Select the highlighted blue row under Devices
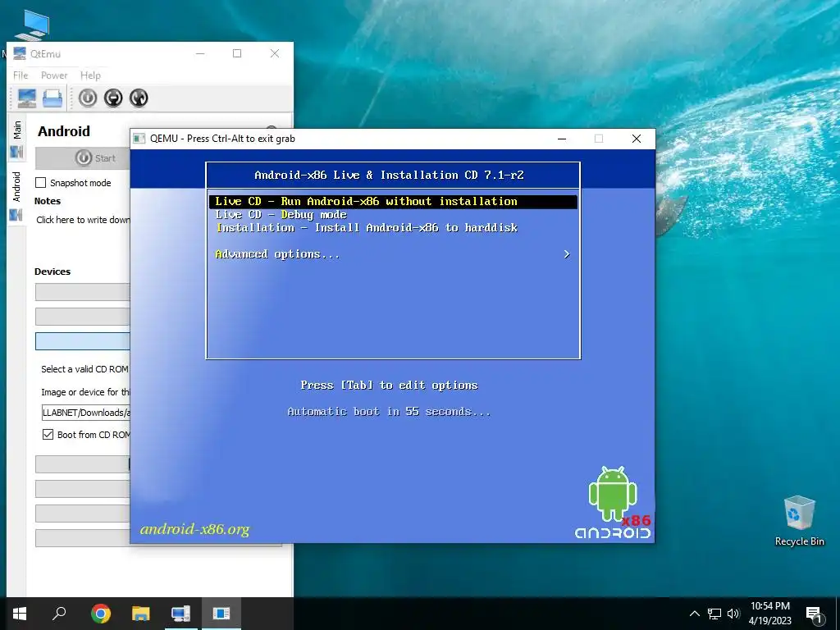This screenshot has width=840, height=630. (83, 341)
